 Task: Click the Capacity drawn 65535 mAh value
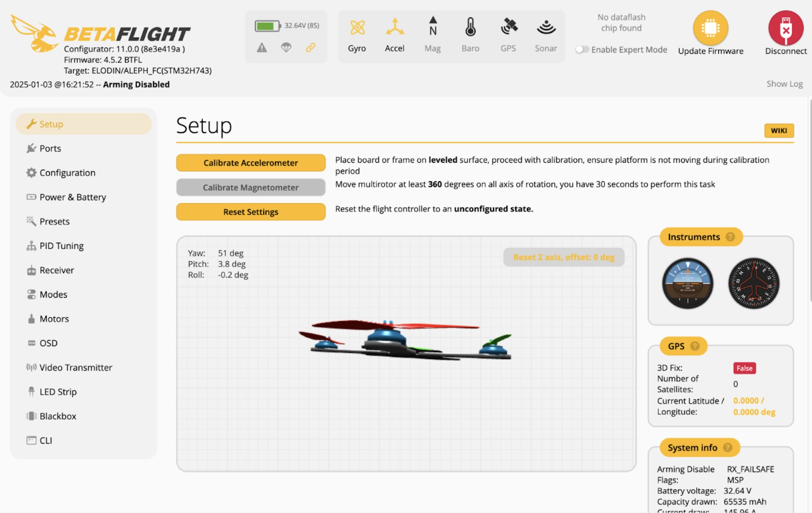pos(745,502)
